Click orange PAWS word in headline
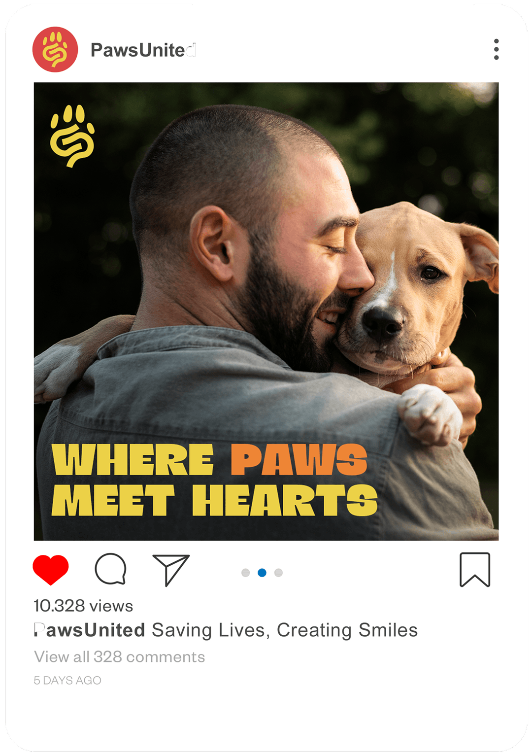Viewport: 532px width, 756px height. tap(299, 459)
